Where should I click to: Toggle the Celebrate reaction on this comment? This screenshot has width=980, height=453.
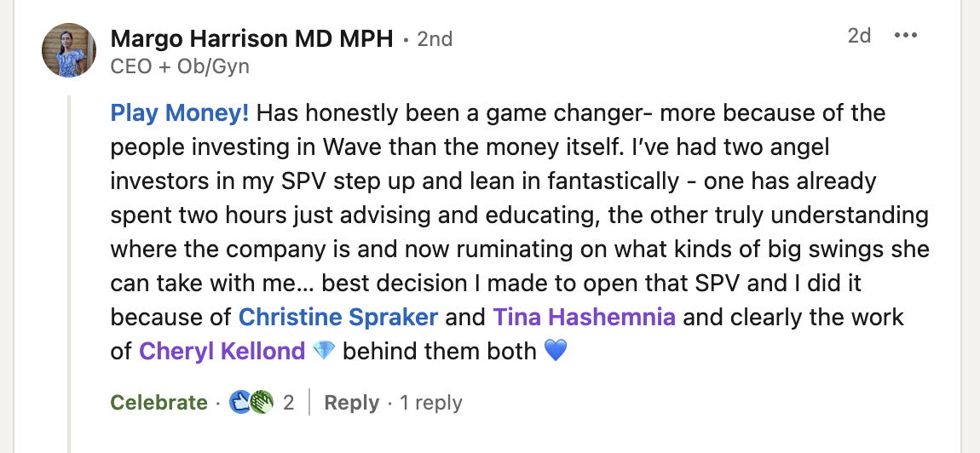click(159, 403)
